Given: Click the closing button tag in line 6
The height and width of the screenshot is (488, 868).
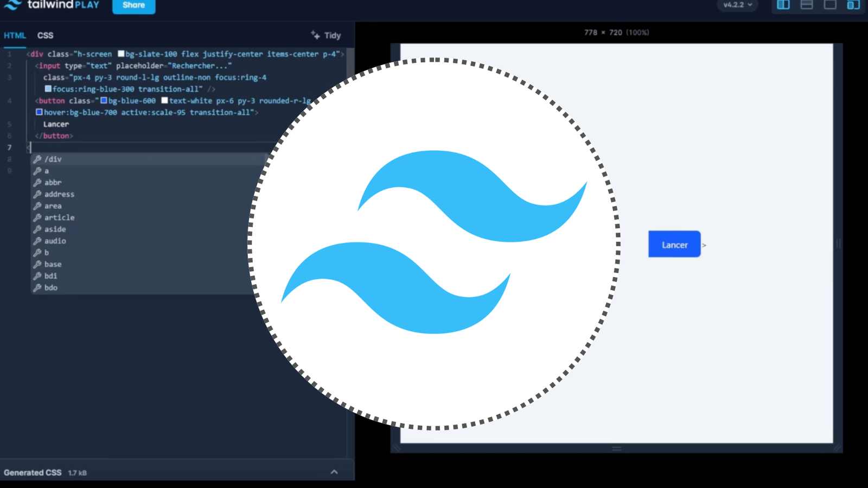Looking at the screenshot, I should click(x=54, y=136).
